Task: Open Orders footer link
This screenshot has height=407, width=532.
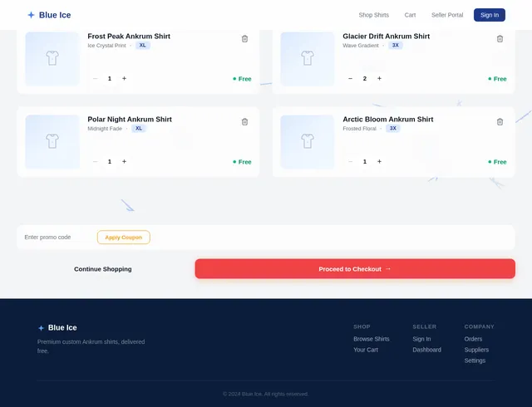Action: tap(473, 339)
